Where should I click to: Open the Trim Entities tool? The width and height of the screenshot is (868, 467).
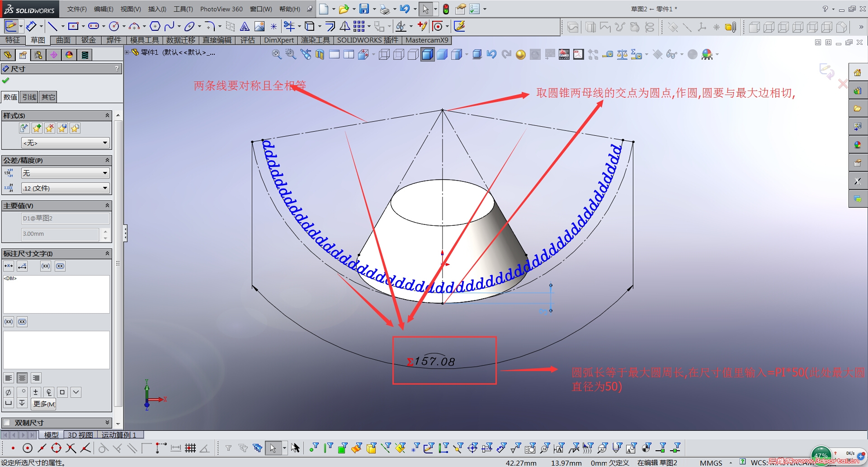290,26
